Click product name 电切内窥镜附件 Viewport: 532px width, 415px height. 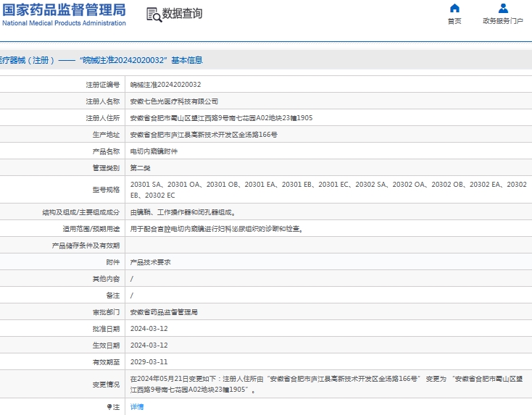pyautogui.click(x=154, y=151)
